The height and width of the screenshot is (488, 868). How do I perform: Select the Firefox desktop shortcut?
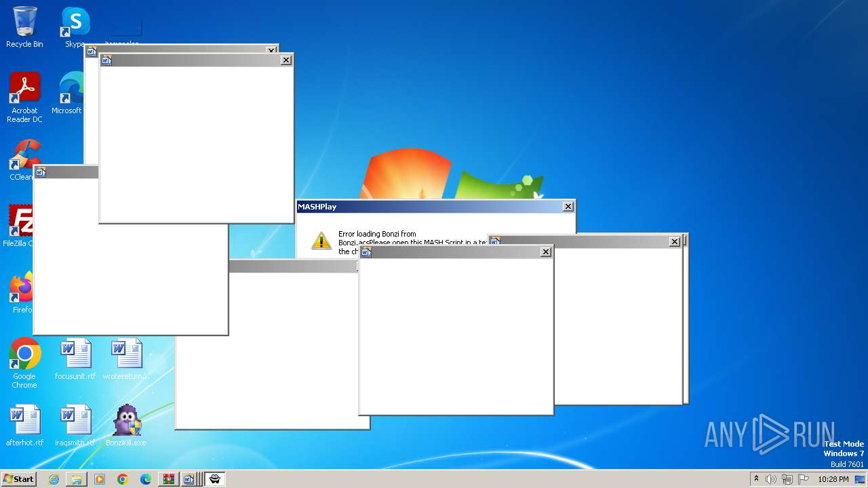[x=21, y=292]
